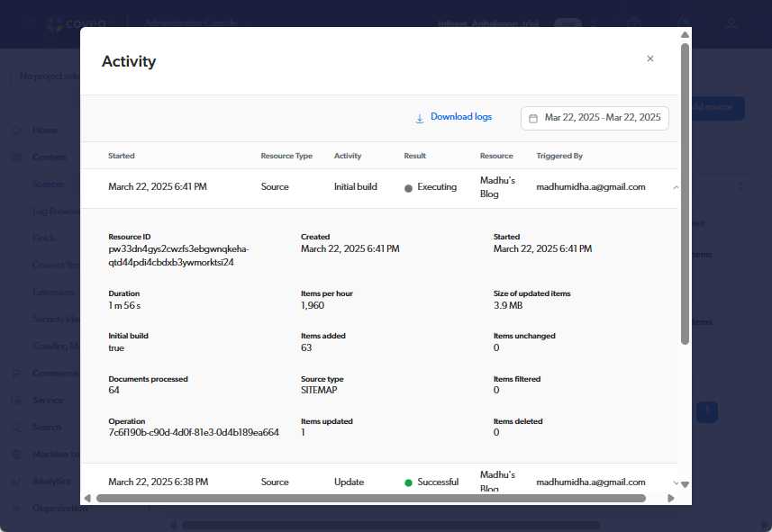Viewport: 772px width, 532px height.
Task: Click the download icon beside Download logs
Action: point(419,118)
